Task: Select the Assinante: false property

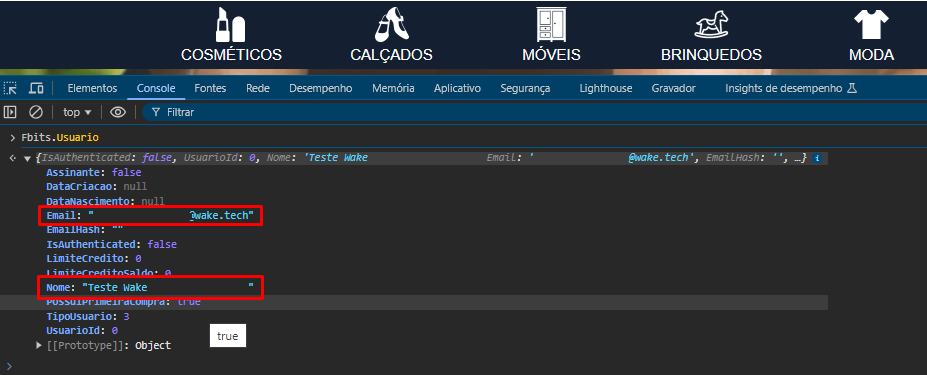Action: (93, 172)
